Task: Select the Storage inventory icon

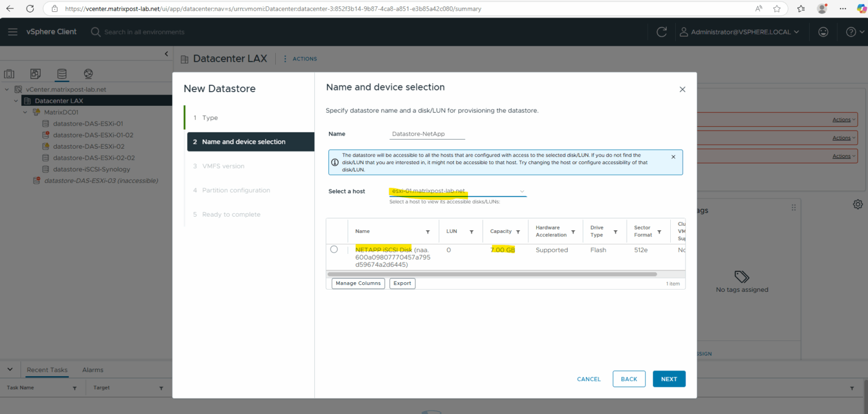Action: pyautogui.click(x=62, y=74)
